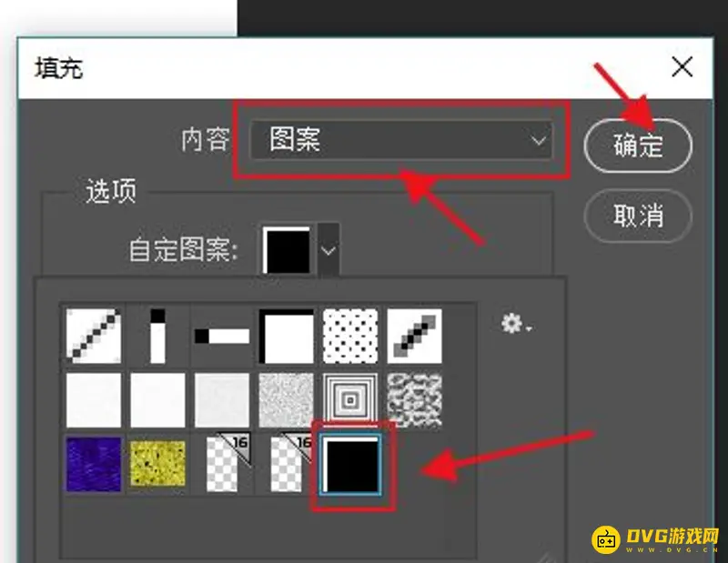This screenshot has height=563, width=728.
Task: Select the highlighted black square pattern
Action: pos(351,465)
